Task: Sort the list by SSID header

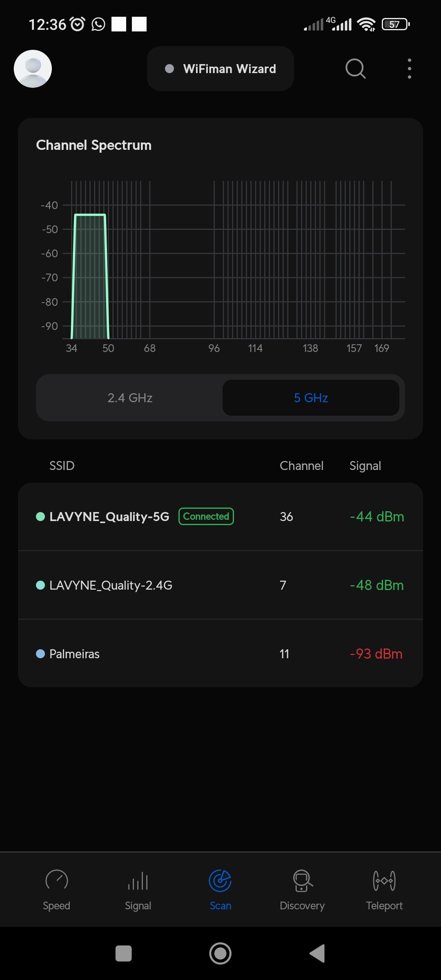Action: coord(62,465)
